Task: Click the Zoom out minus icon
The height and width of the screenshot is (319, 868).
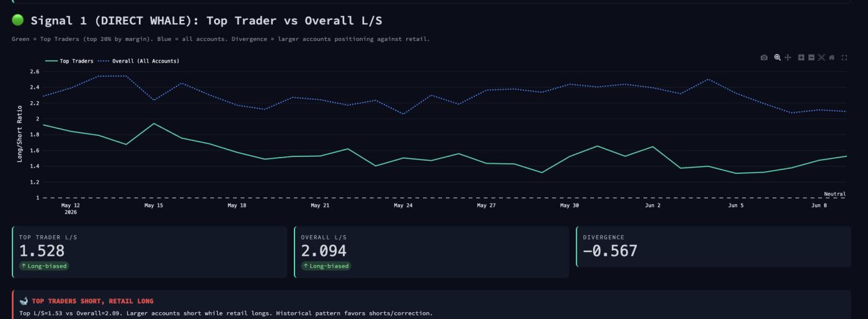Action: tap(812, 58)
